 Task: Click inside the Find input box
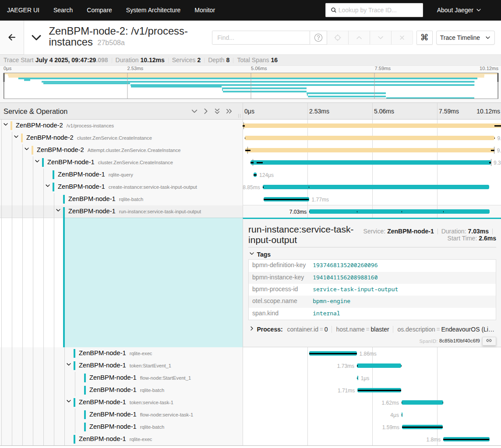click(261, 38)
